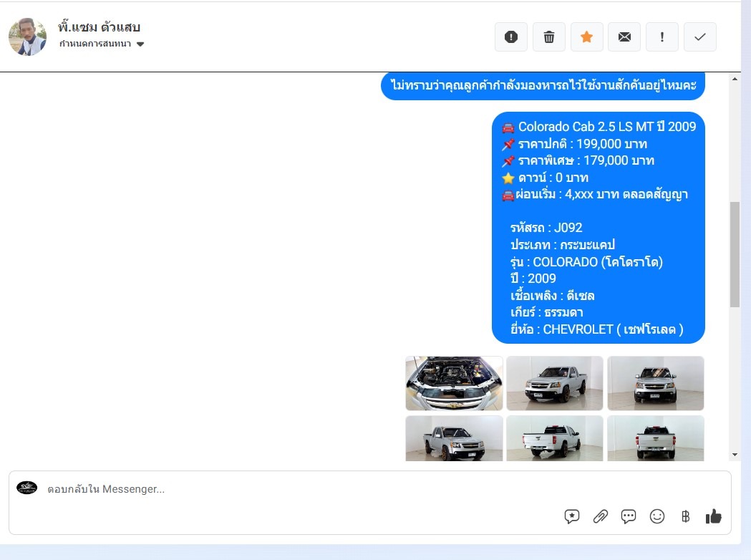Click the chat scrollbar thumb
This screenshot has width=751, height=560.
click(x=735, y=254)
